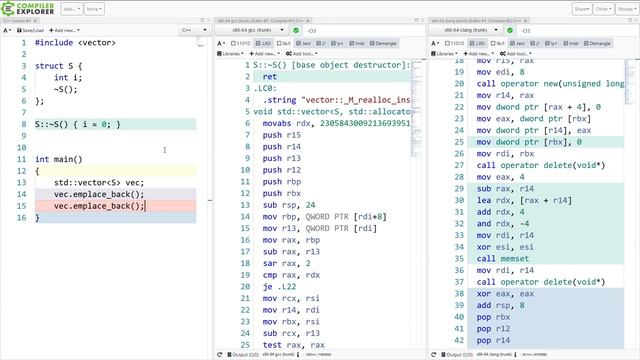Click clang compiler options field with -O3
640x360 pixels.
pos(578,31)
